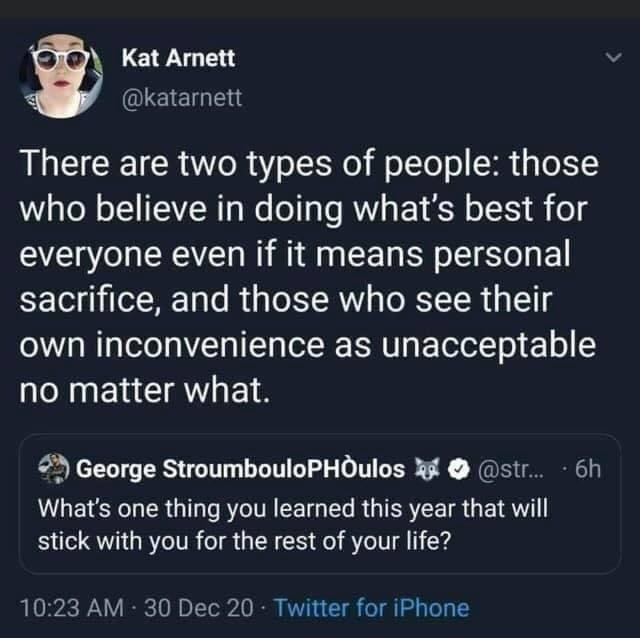Screen dimensions: 640x638
Task: Click the wolf emoji beside George's name
Action: pos(425,468)
